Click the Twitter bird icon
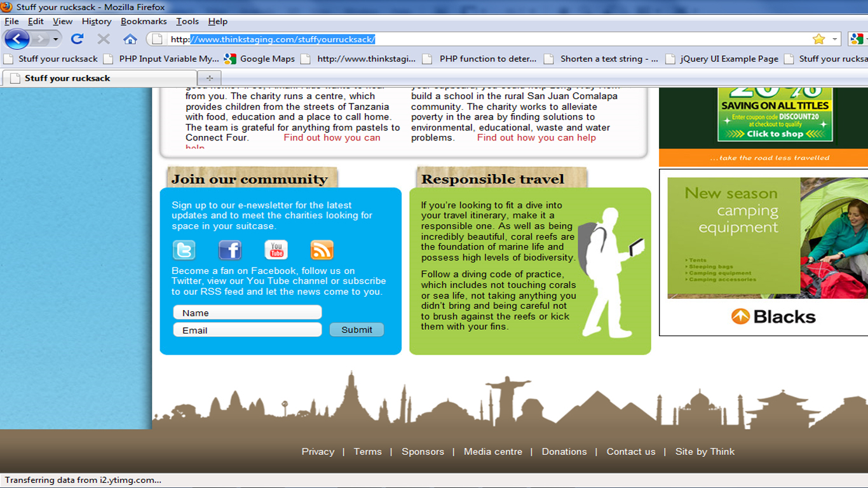Screen dimensions: 868x488 point(184,250)
